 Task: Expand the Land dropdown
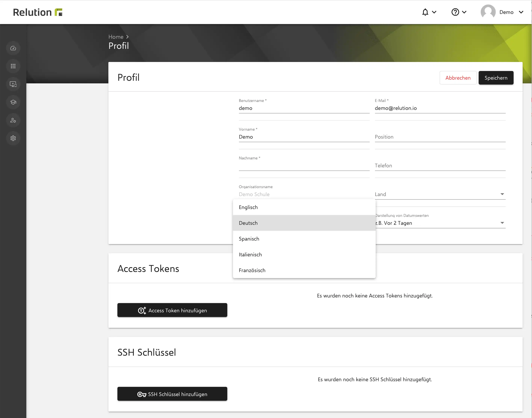[x=440, y=194]
